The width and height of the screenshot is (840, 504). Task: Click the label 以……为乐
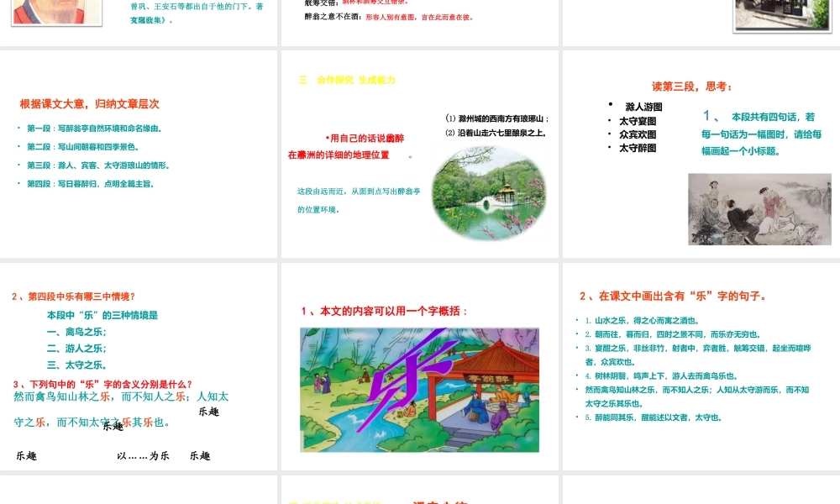[x=143, y=456]
